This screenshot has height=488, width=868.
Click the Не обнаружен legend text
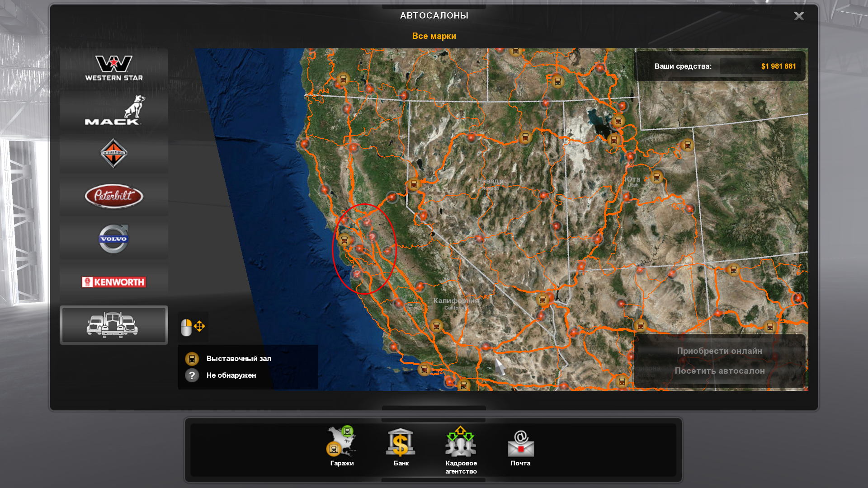(x=231, y=375)
